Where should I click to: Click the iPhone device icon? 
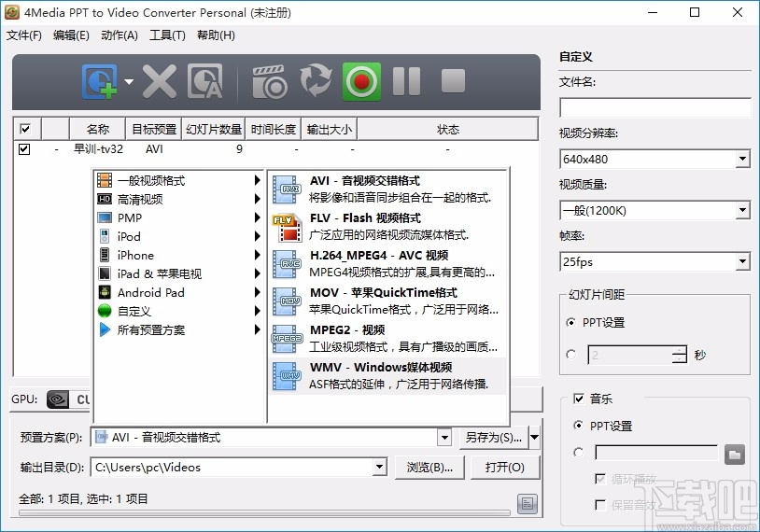(x=105, y=255)
